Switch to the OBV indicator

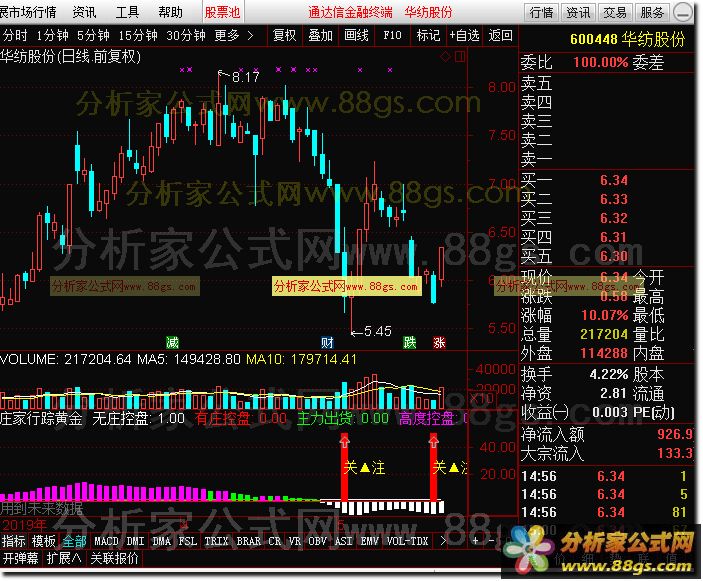(x=317, y=541)
